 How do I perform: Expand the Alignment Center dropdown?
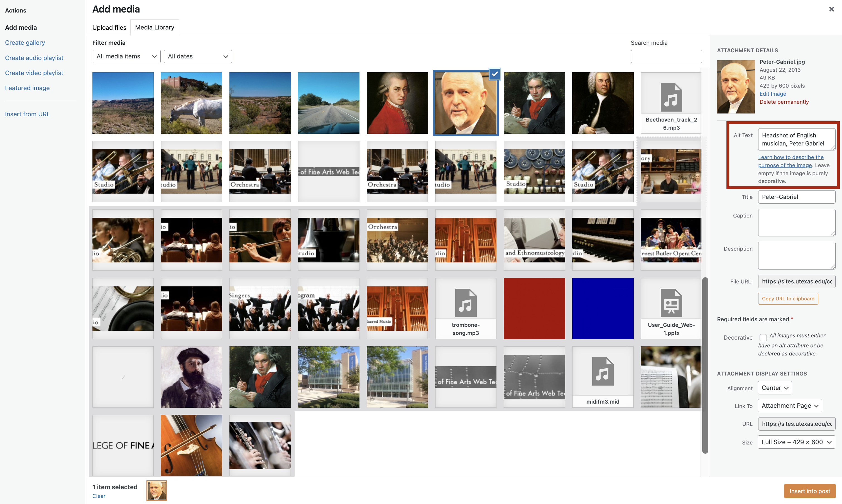[x=774, y=388]
